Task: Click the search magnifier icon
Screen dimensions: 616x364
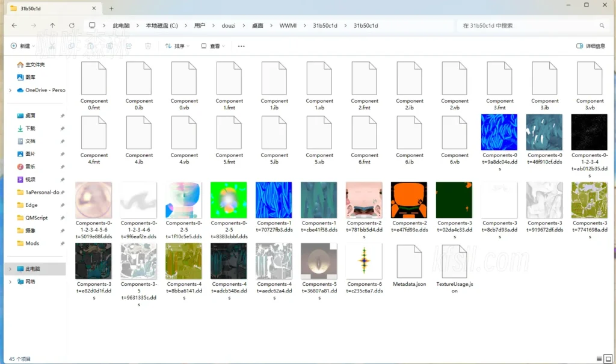Action: [x=602, y=25]
